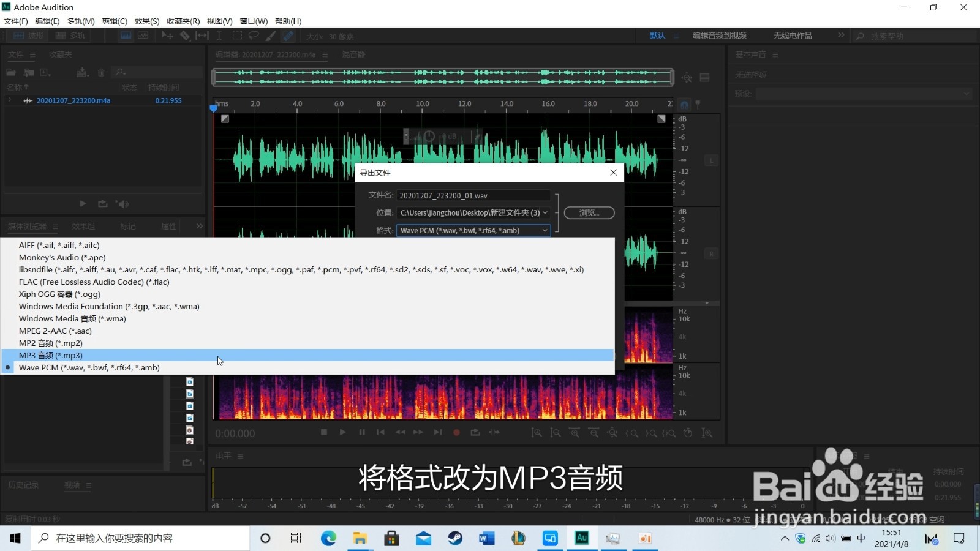Select the libsndfile format entry
The width and height of the screenshot is (980, 551).
pyautogui.click(x=307, y=269)
